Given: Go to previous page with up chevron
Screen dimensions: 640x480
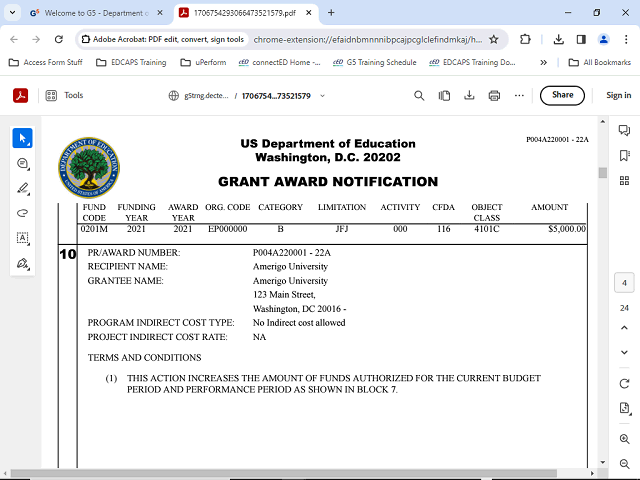Looking at the screenshot, I should tap(624, 328).
